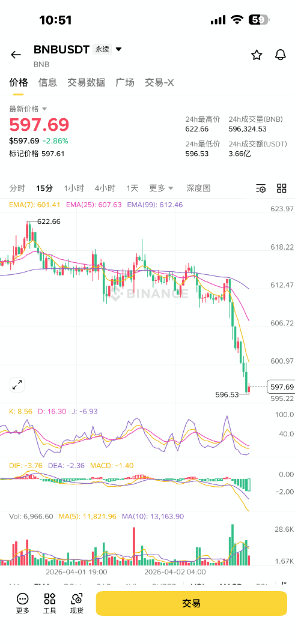Open chart settings icon beside depth chart

coord(261,188)
